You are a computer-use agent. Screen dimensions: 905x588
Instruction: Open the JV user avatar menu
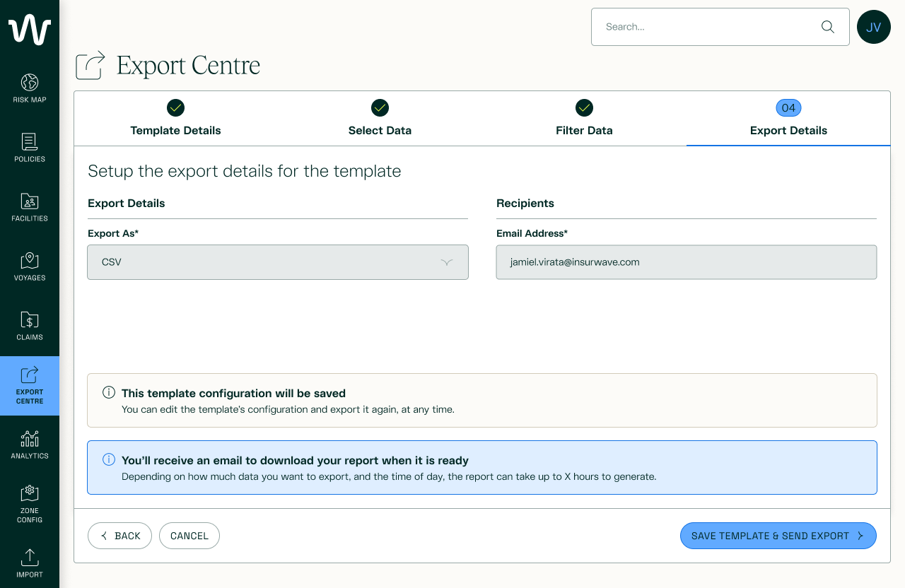(x=874, y=27)
